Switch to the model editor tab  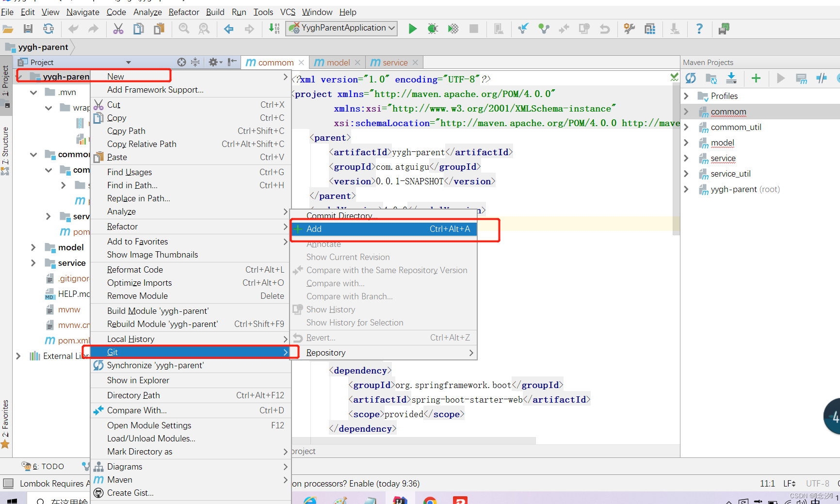[x=338, y=63]
